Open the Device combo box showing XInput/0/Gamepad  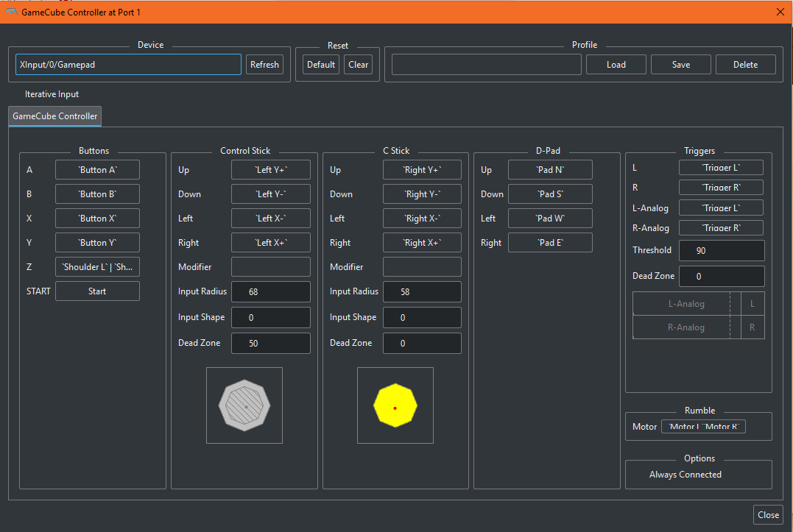coord(128,65)
